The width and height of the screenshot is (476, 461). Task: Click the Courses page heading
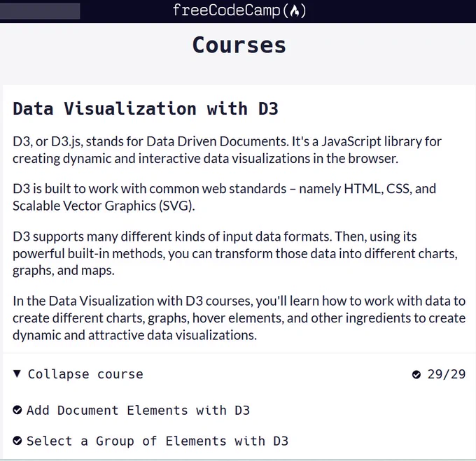point(239,45)
